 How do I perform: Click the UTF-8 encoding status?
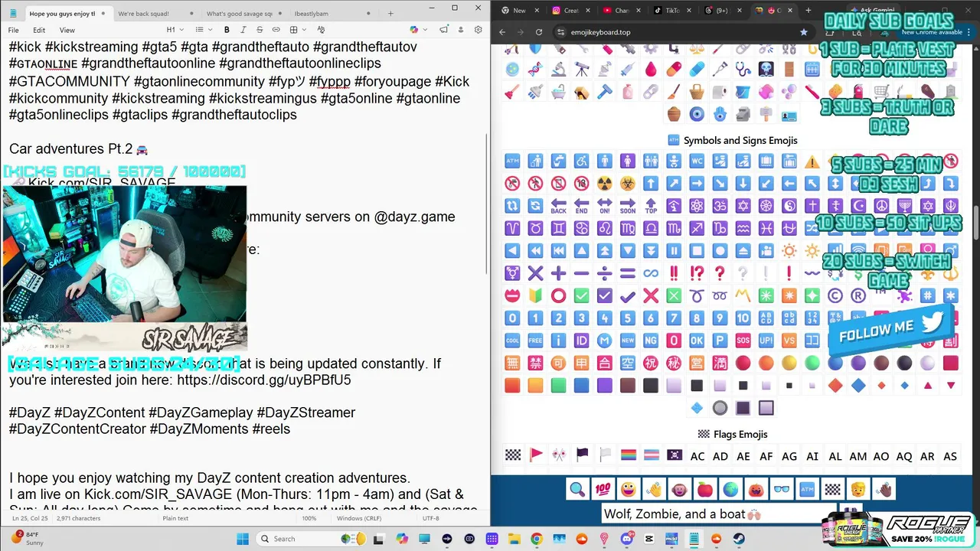point(430,518)
